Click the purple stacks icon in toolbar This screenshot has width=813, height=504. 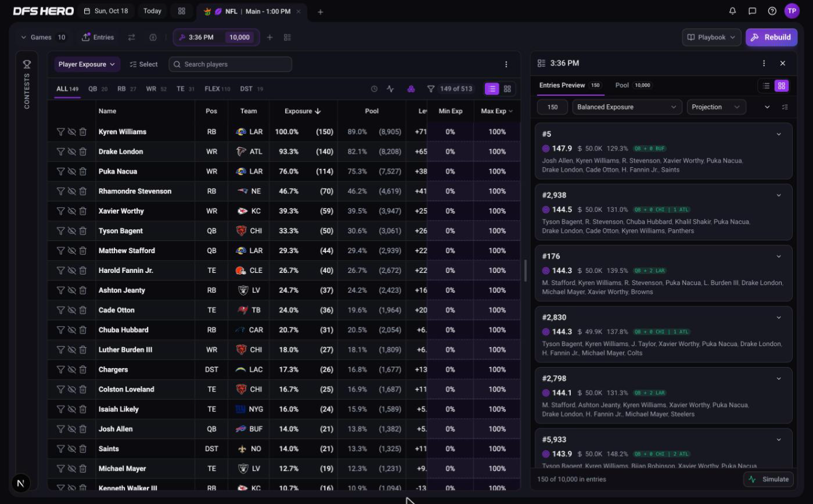411,89
